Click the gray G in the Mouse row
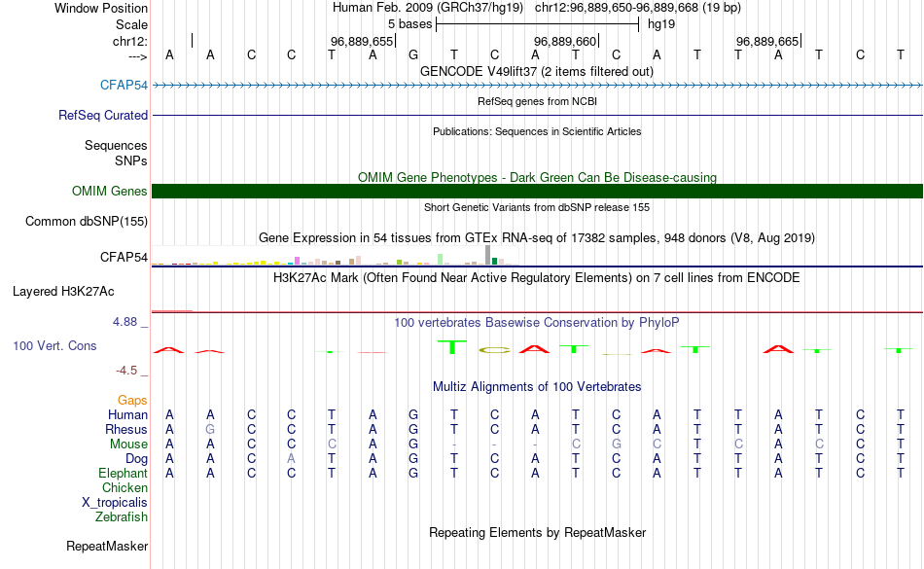This screenshot has width=924, height=569. click(616, 445)
